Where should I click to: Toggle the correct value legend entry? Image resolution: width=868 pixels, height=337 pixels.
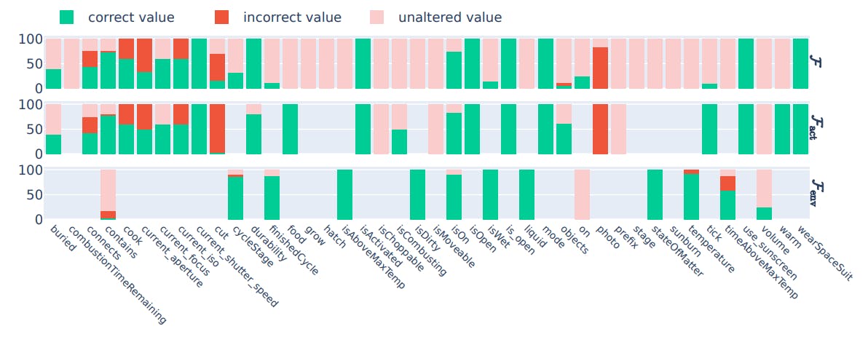(x=117, y=17)
